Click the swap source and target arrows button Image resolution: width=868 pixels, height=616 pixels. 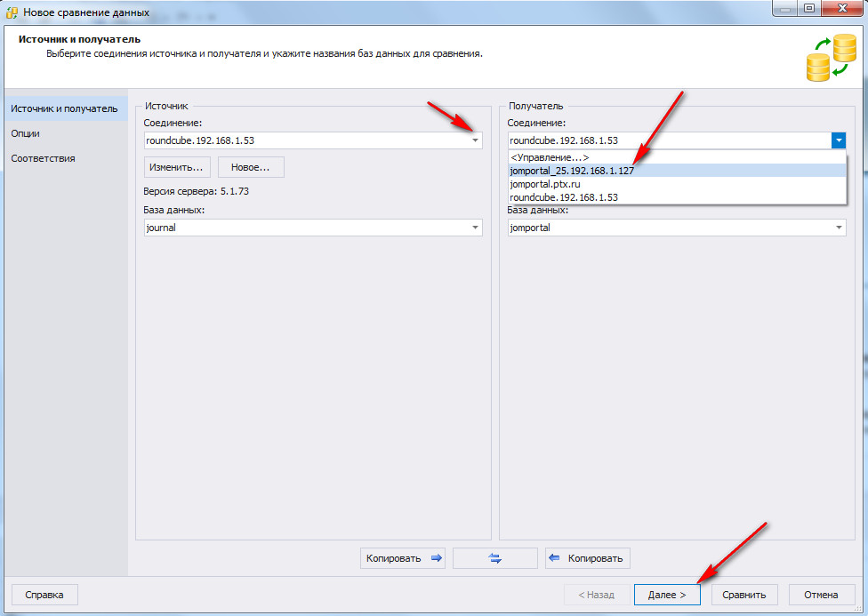pyautogui.click(x=494, y=558)
